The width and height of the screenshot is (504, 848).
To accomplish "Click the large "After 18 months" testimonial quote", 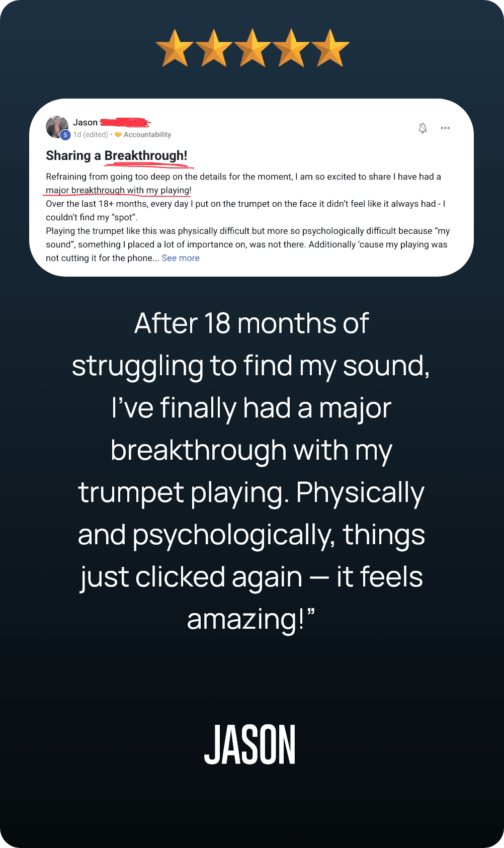I will pos(251,471).
